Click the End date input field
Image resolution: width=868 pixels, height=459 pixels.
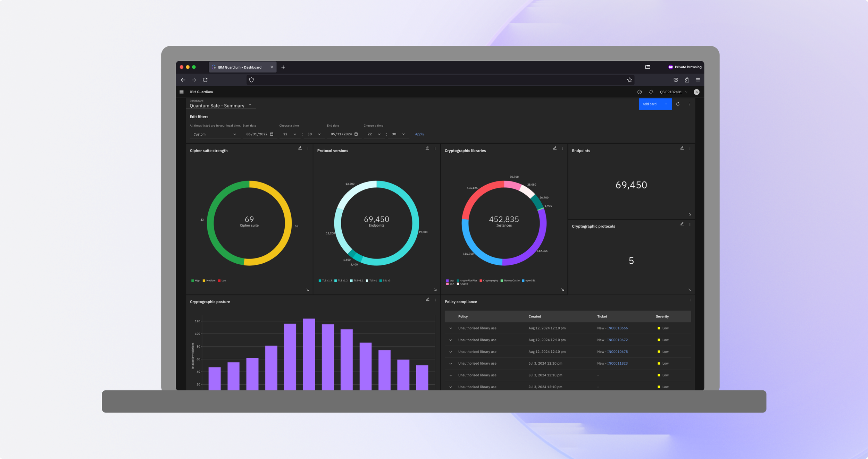341,134
